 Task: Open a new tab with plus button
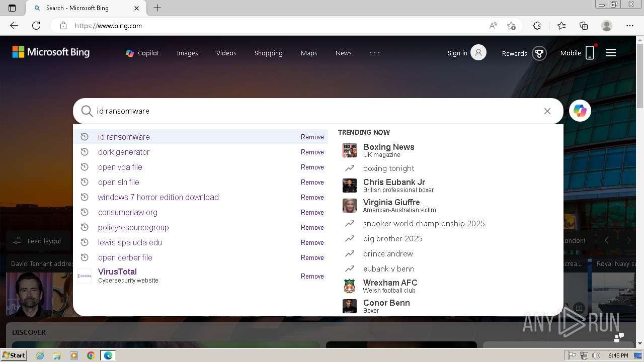pos(157,8)
